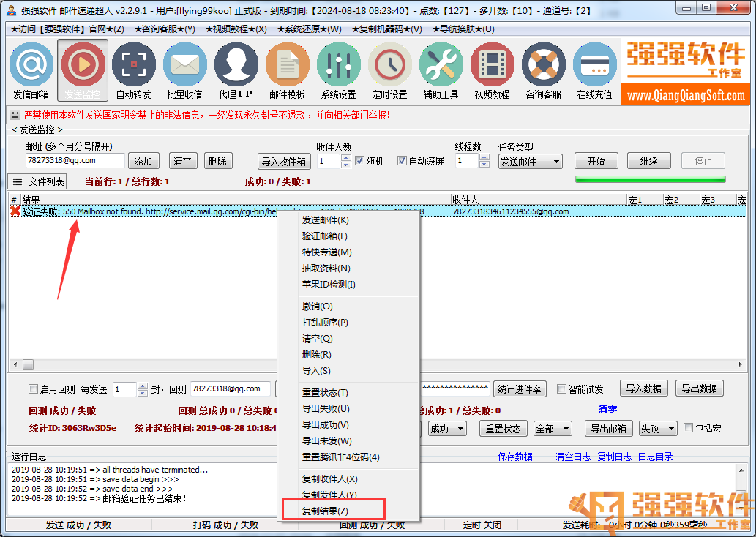Choose 苹果ID检测(I) in the context menu
The height and width of the screenshot is (537, 756).
click(x=348, y=285)
